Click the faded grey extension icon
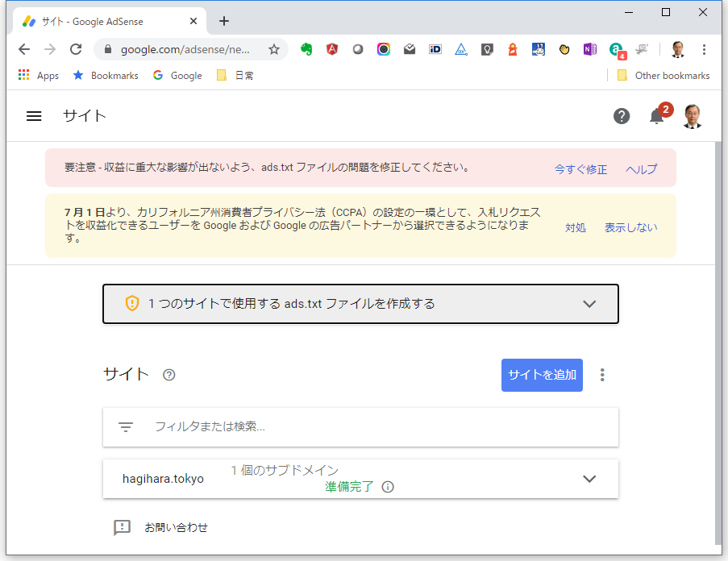The width and height of the screenshot is (728, 561). (x=642, y=49)
